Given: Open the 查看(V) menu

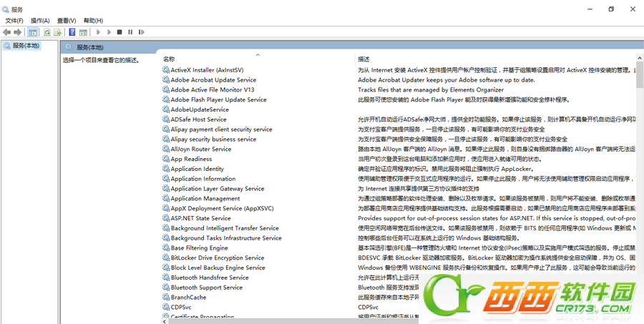Looking at the screenshot, I should (x=67, y=21).
